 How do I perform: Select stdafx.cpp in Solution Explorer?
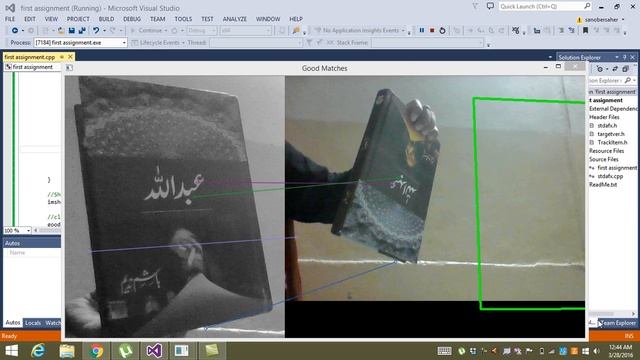[x=610, y=176]
